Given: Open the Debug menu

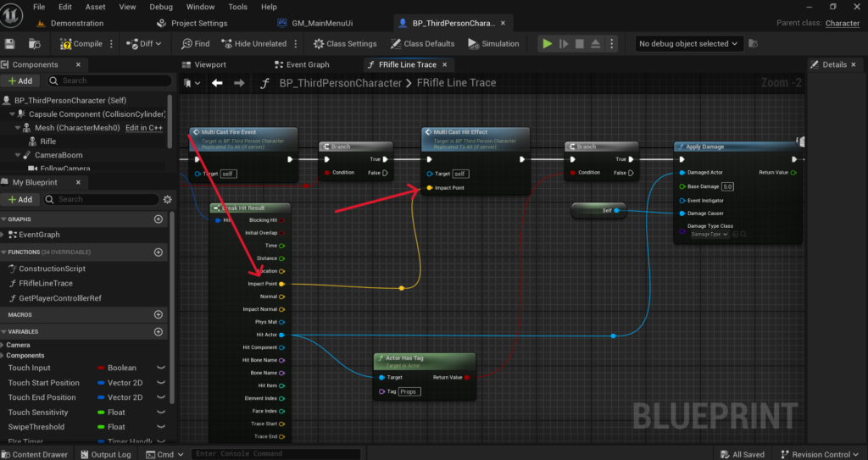Looking at the screenshot, I should 161,7.
